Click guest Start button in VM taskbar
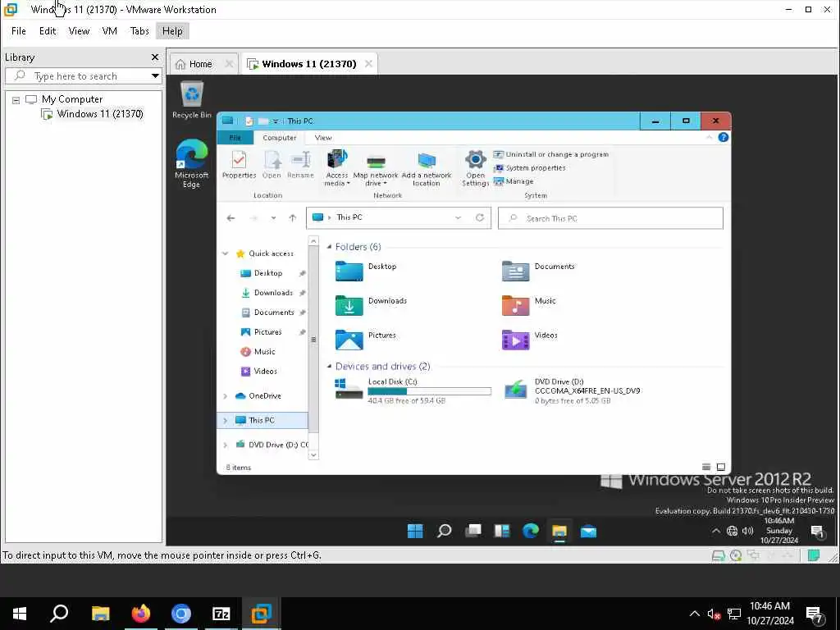 click(414, 531)
